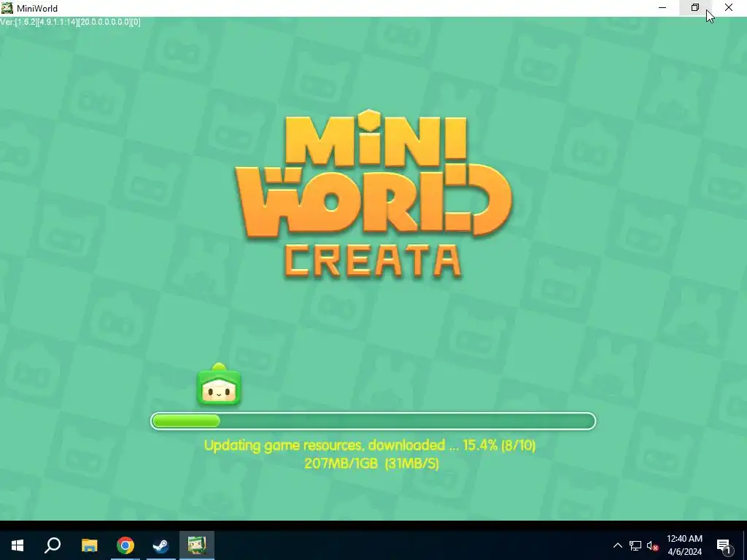Open the Windows Start menu
The width and height of the screenshot is (747, 560).
[18, 545]
